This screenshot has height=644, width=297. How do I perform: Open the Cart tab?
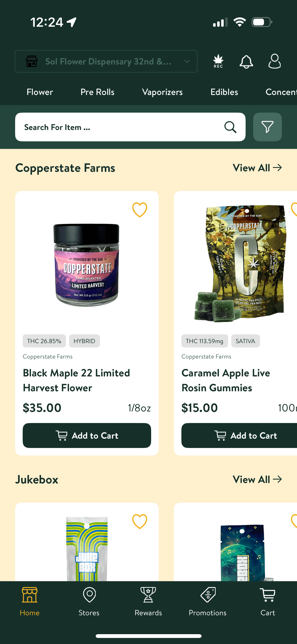(x=268, y=601)
